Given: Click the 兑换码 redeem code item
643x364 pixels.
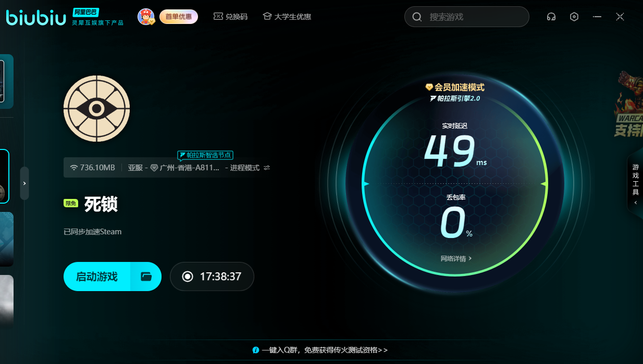Looking at the screenshot, I should [x=230, y=17].
